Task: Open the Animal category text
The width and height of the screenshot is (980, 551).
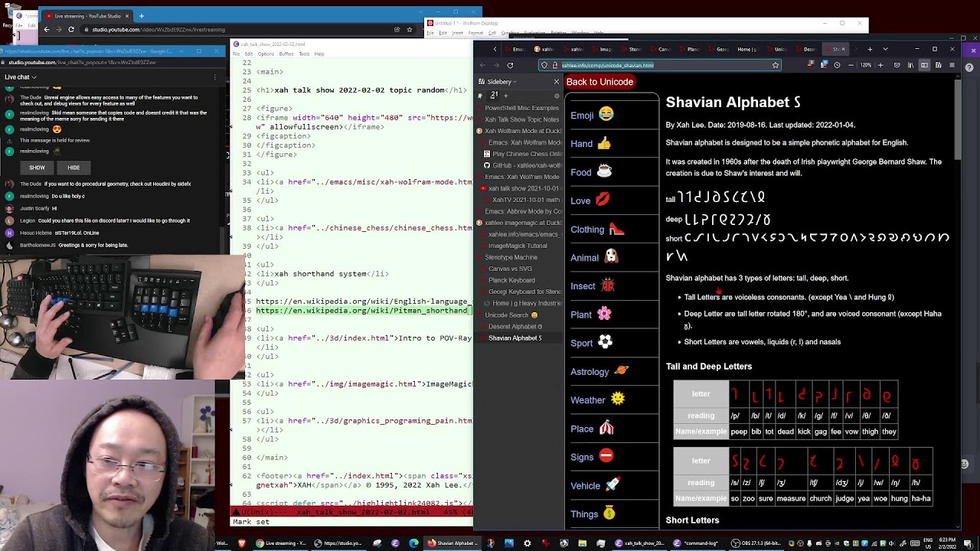Action: click(x=584, y=259)
